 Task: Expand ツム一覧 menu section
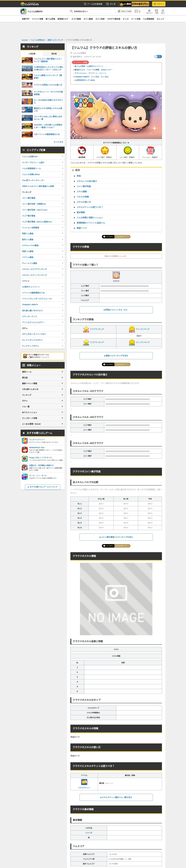[43, 407]
